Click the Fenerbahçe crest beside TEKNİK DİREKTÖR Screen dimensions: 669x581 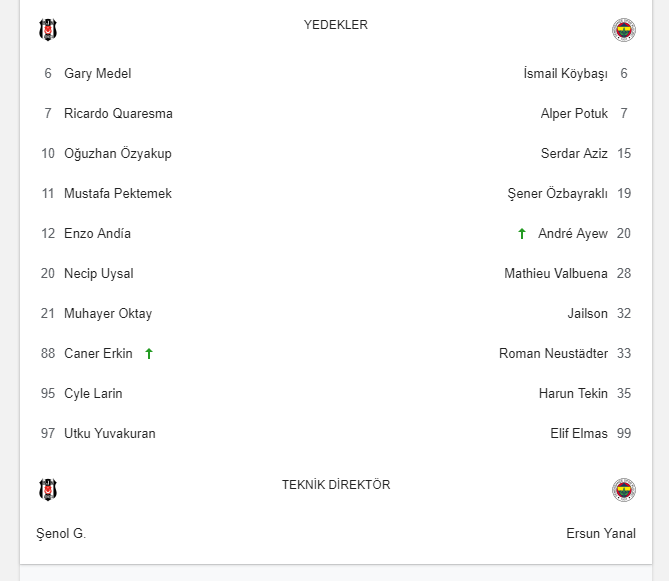click(624, 490)
